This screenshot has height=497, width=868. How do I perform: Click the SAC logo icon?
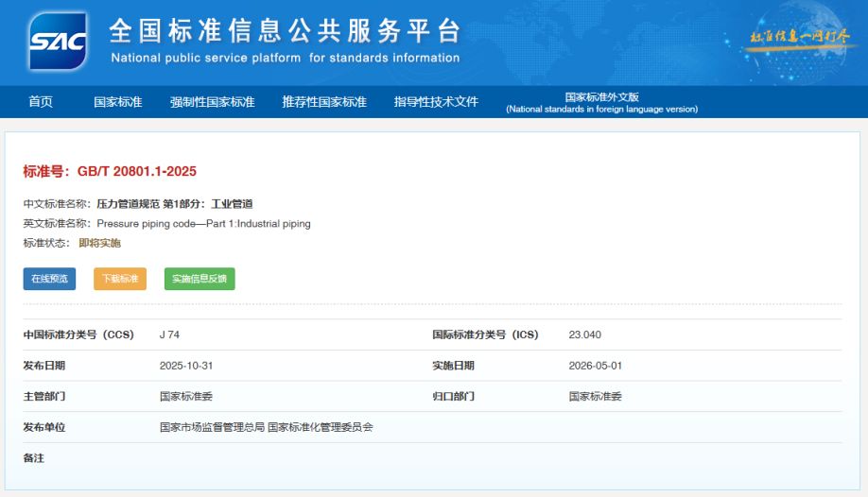[x=58, y=42]
